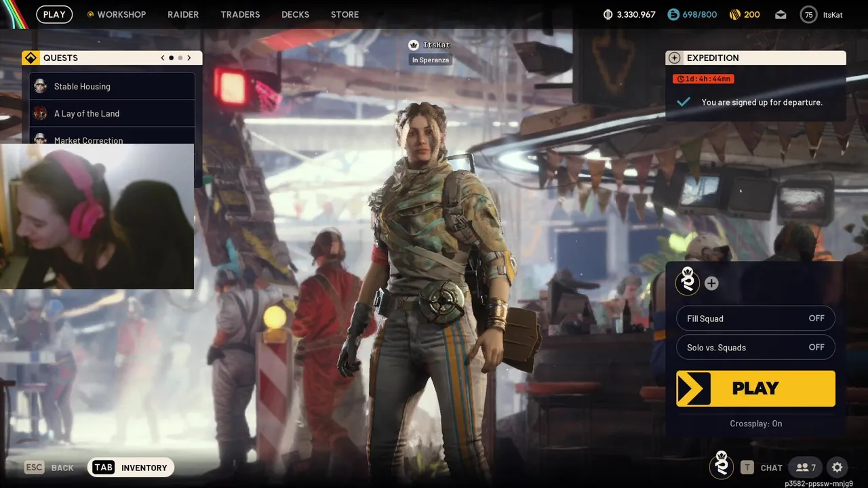This screenshot has height=488, width=868.
Task: Switch to the WORKSHOP tab
Action: tap(117, 14)
